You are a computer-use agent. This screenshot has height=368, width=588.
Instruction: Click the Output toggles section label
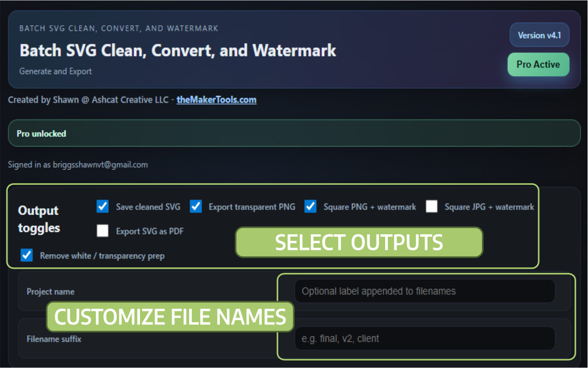38,218
